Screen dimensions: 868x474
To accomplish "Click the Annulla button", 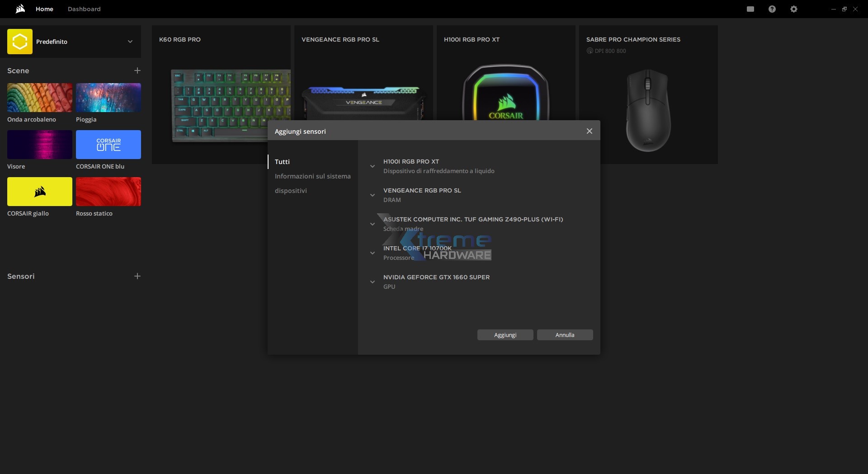I will pyautogui.click(x=565, y=335).
